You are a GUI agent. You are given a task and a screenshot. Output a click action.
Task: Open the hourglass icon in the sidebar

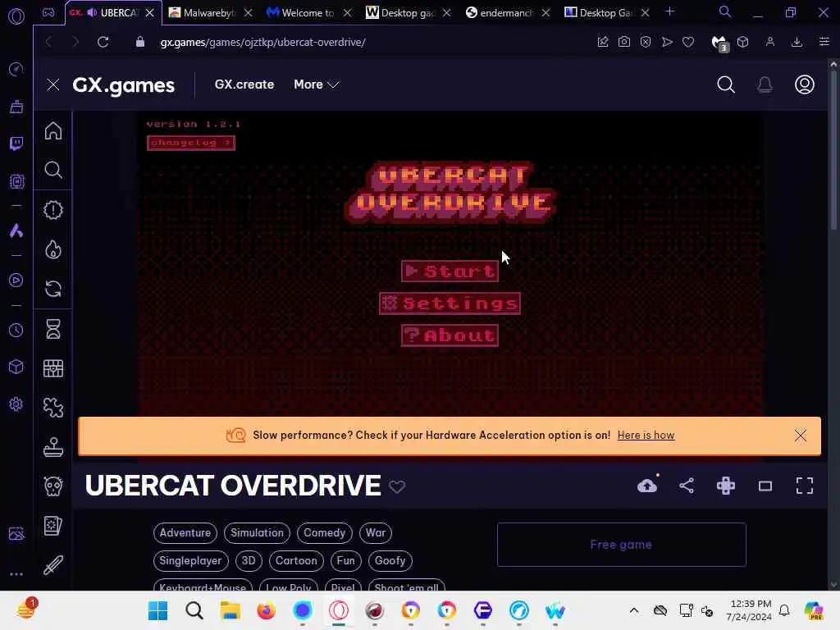pos(53,329)
